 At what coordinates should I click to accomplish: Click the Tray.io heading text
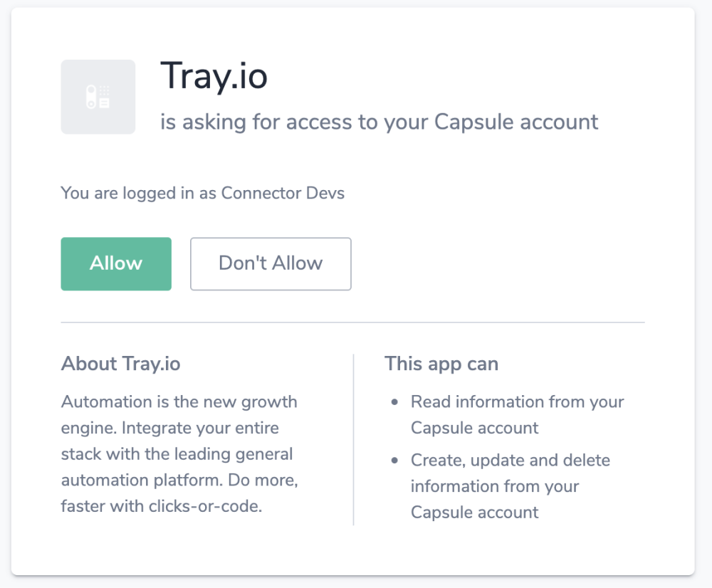[x=214, y=76]
